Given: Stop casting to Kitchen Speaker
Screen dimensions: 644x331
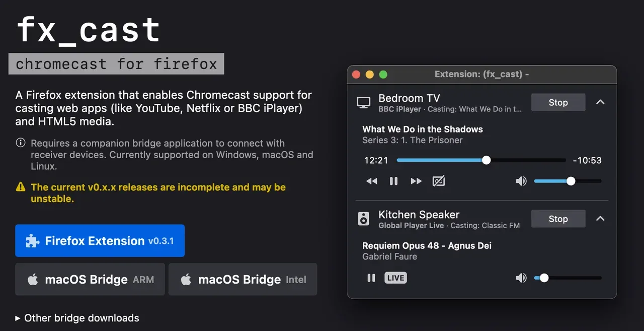Looking at the screenshot, I should coord(558,219).
